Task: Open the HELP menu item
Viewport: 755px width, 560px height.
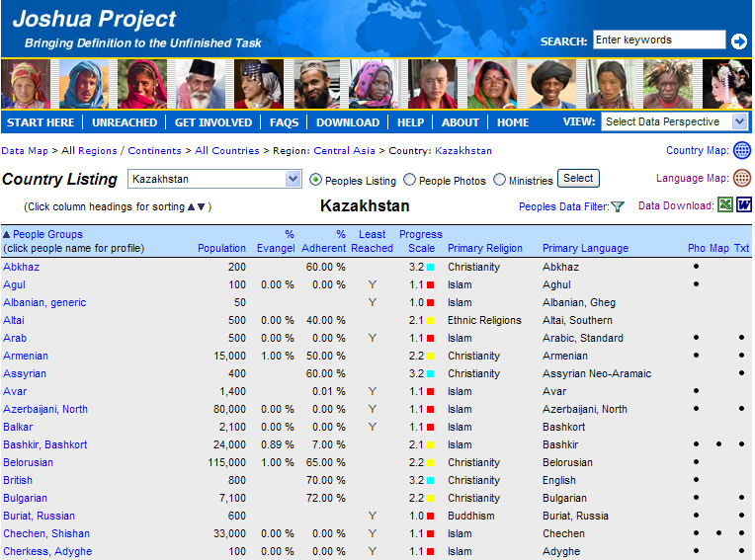Action: pyautogui.click(x=411, y=122)
